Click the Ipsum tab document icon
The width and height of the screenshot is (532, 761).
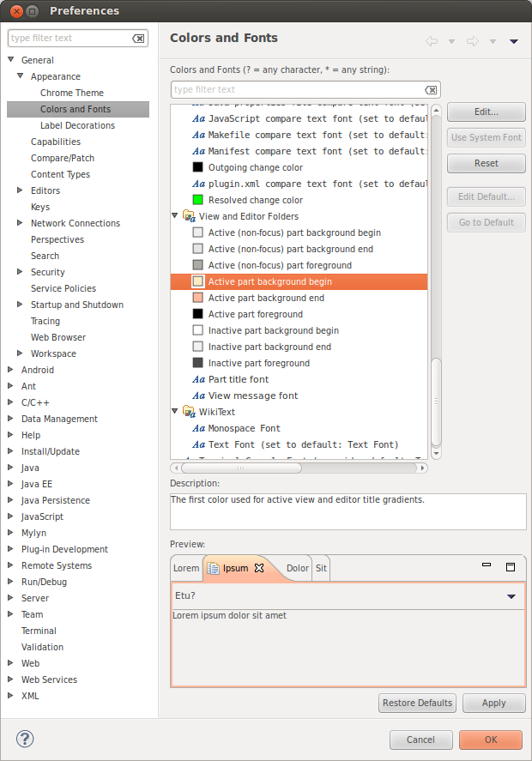213,568
